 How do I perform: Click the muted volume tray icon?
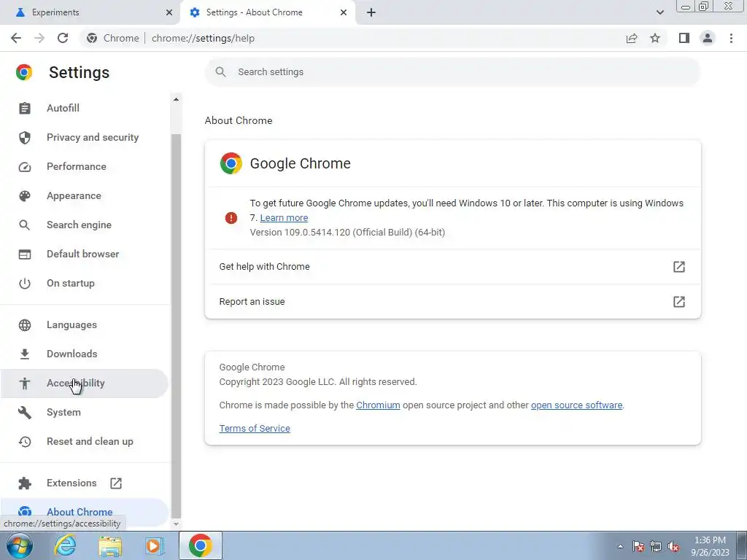coord(673,547)
